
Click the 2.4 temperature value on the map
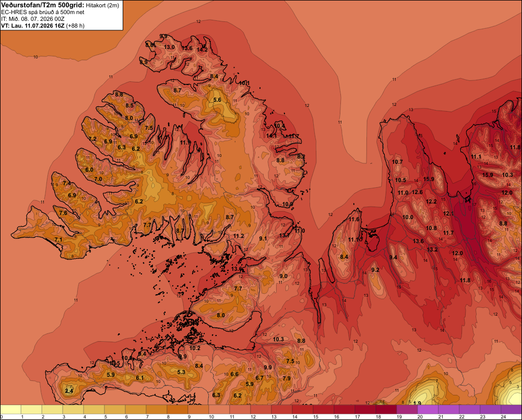point(69,391)
